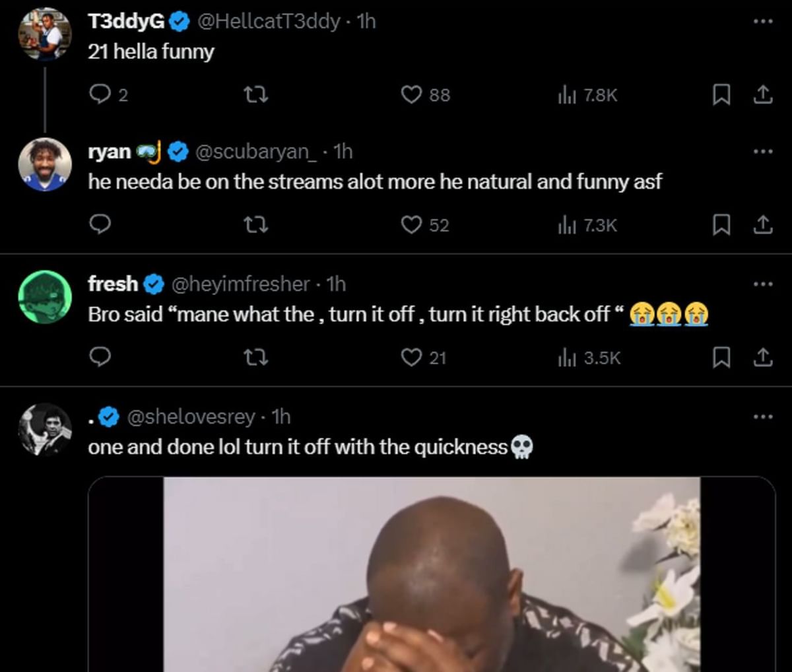View analytics count of 3.5K on fresh's tweet

pos(587,358)
